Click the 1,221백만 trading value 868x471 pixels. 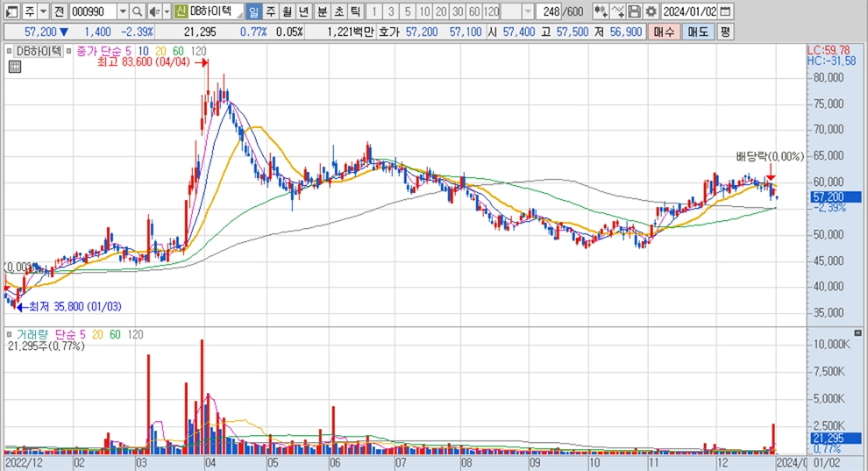[350, 32]
